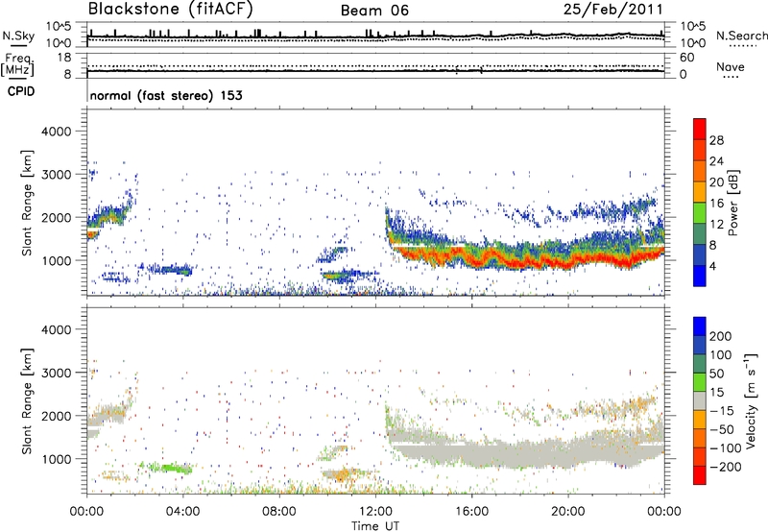This screenshot has height=532, width=768.
Task: Select the "Freq. [MHz]" axis label
Action: (17, 64)
